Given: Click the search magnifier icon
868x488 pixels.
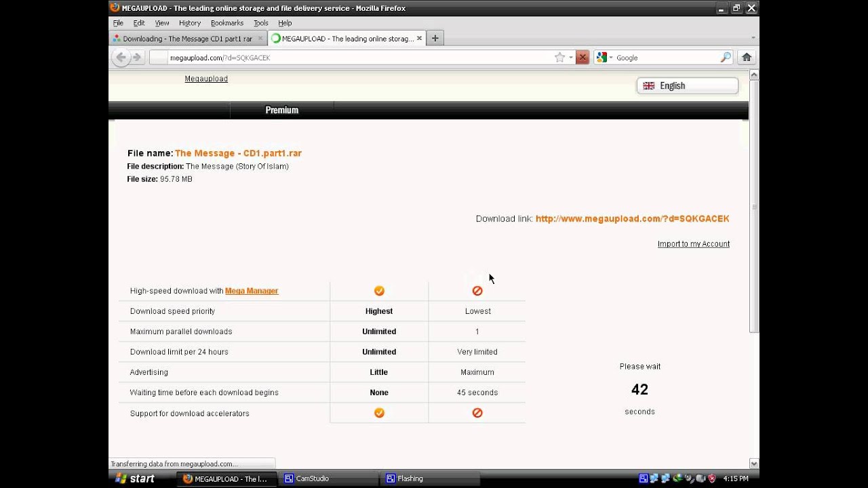Looking at the screenshot, I should click(726, 58).
